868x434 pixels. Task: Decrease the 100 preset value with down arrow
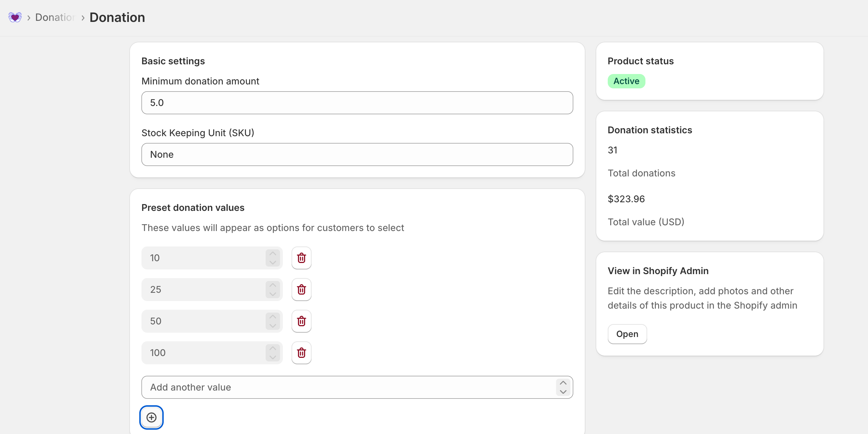tap(273, 357)
